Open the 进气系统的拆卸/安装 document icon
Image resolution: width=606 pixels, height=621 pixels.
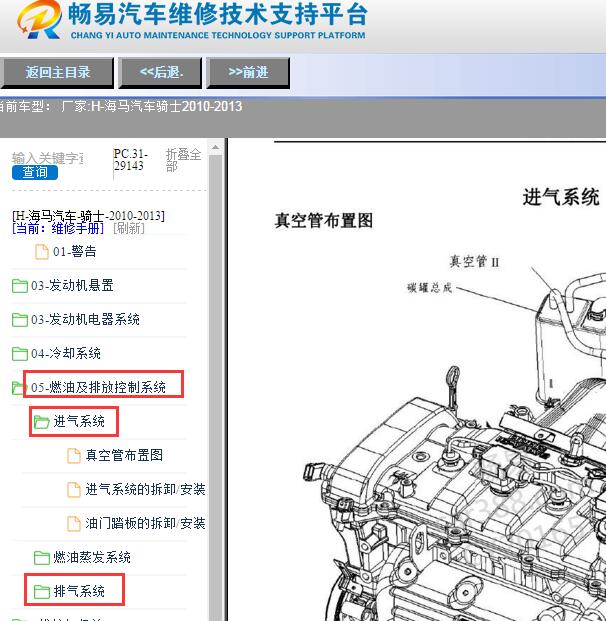pyautogui.click(x=74, y=490)
